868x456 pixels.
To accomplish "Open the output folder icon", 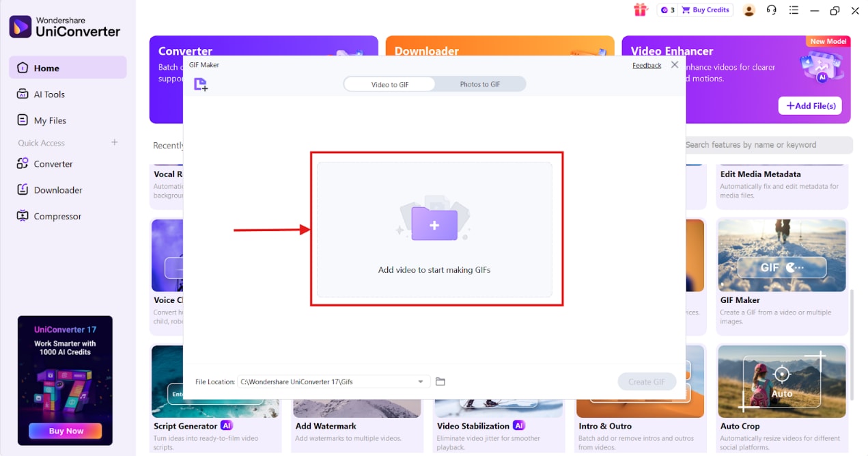I will click(x=440, y=381).
